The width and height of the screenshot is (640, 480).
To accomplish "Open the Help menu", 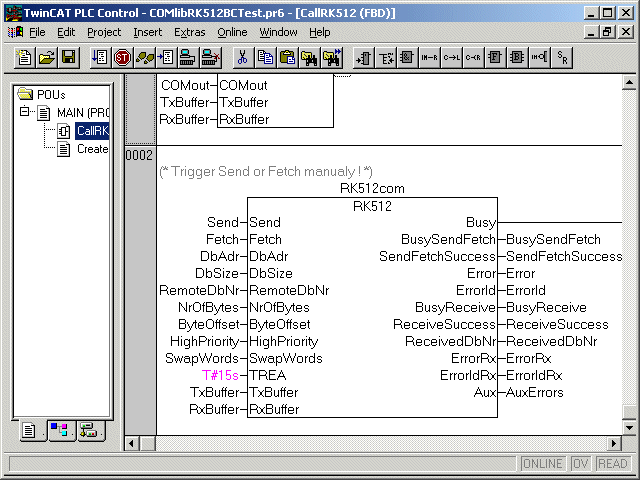I will pos(320,32).
